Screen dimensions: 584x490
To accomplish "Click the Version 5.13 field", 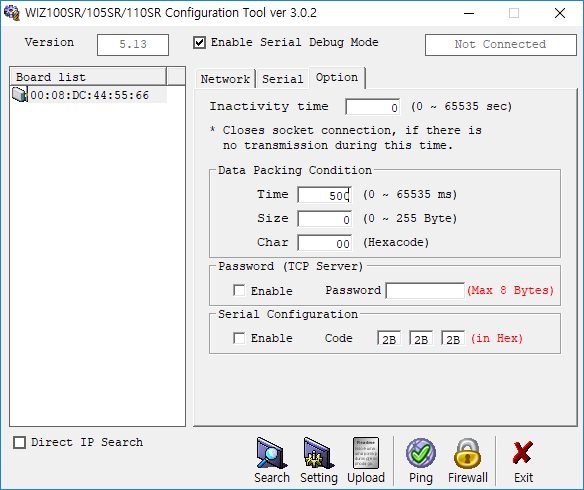I will coord(133,45).
